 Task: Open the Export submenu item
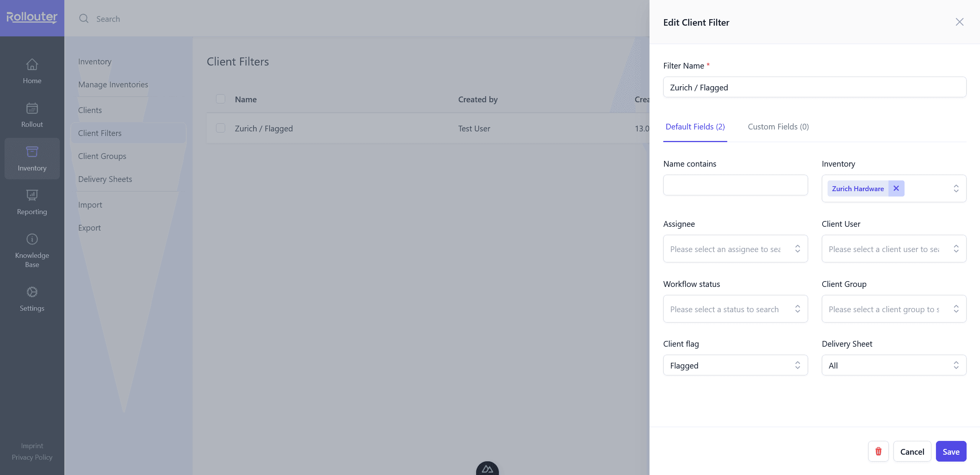[x=89, y=228]
